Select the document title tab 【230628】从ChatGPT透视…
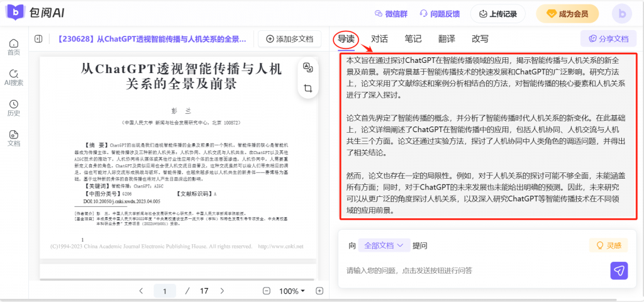The width and height of the screenshot is (644, 302). point(152,39)
